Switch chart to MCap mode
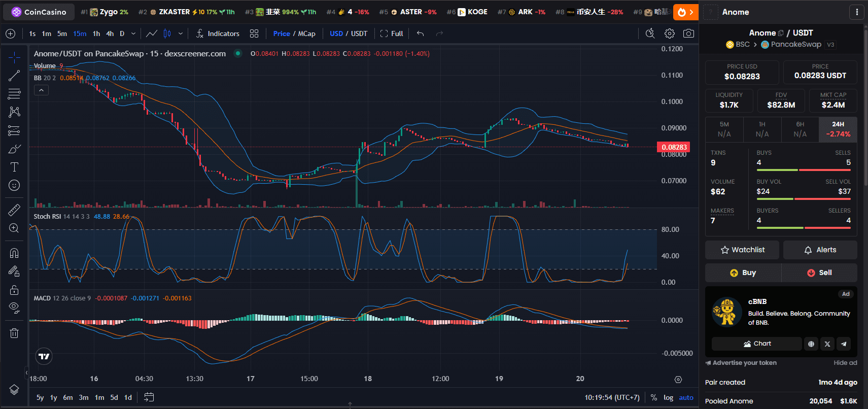This screenshot has width=868, height=409. tap(306, 33)
